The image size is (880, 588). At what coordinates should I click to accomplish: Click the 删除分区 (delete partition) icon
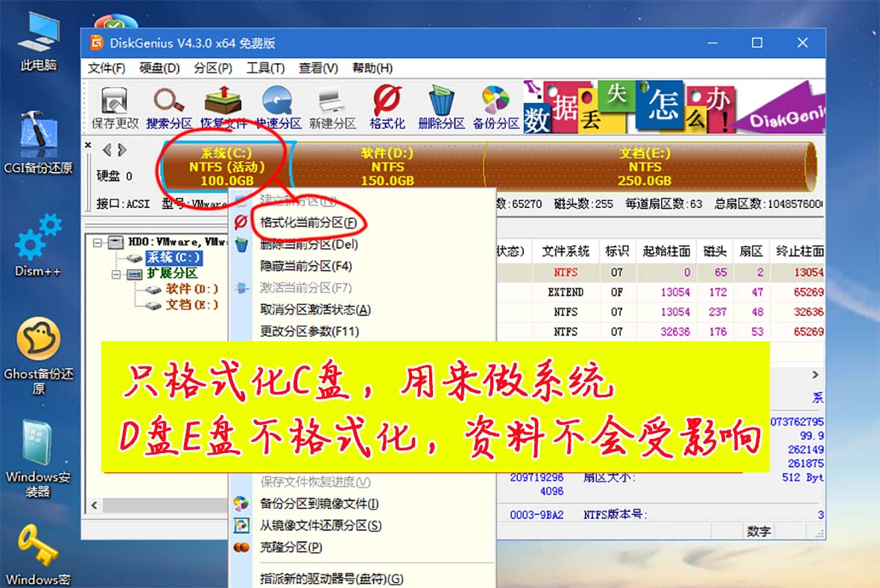(x=440, y=107)
